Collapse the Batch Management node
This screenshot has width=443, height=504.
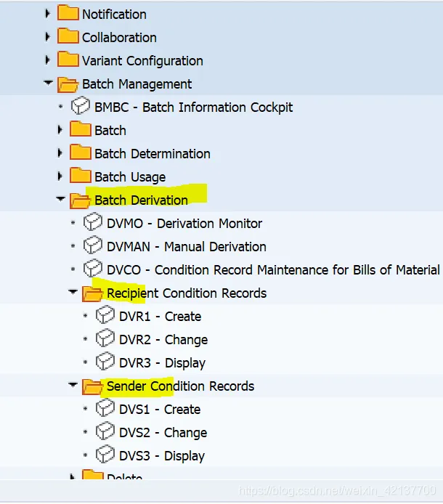[48, 84]
